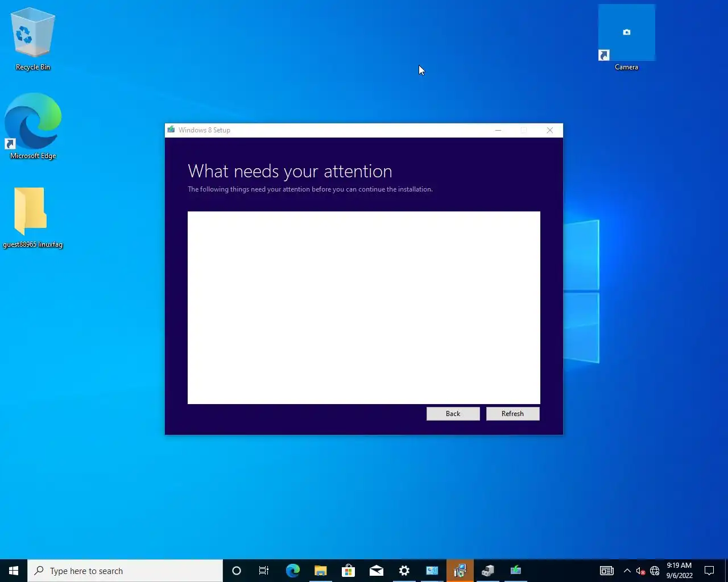
Task: Select the Microsoft Edge desktop shortcut
Action: point(33,127)
